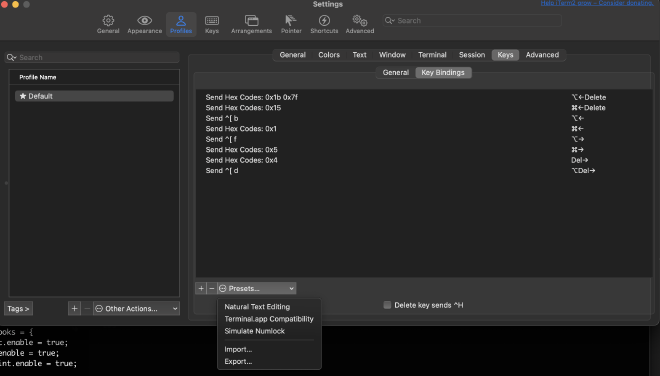Remove selected key binding with minus
Screen dimensions: 660x376
212,288
